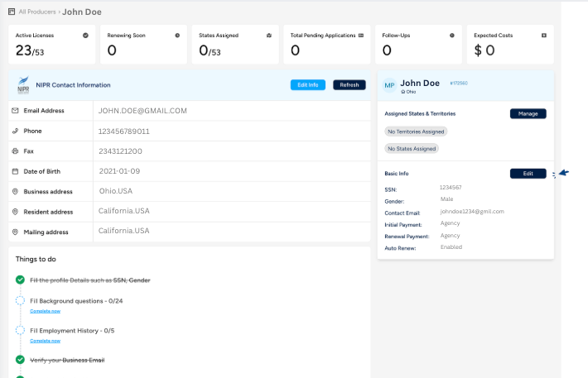Click the NIPR logo icon
The height and width of the screenshot is (378, 588).
coord(23,85)
